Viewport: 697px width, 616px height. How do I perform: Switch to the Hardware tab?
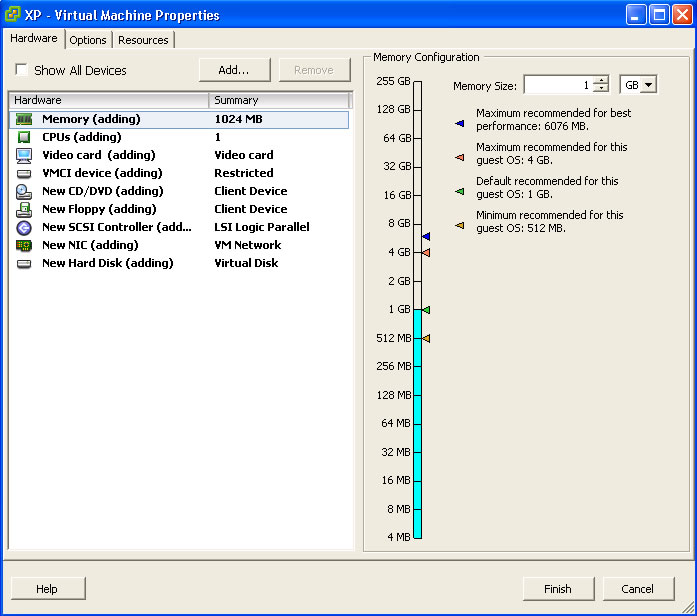tap(34, 39)
